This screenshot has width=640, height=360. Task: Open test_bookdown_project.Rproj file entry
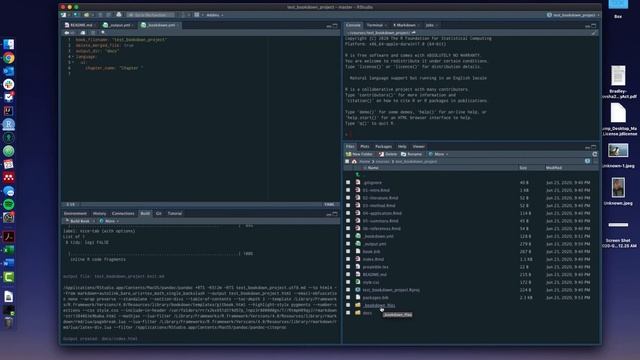391,290
